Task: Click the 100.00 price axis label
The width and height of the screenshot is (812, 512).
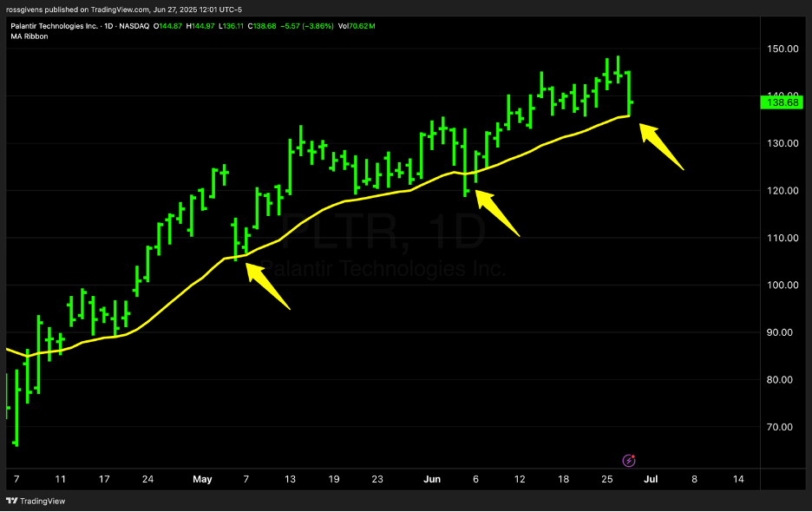Action: tap(783, 286)
